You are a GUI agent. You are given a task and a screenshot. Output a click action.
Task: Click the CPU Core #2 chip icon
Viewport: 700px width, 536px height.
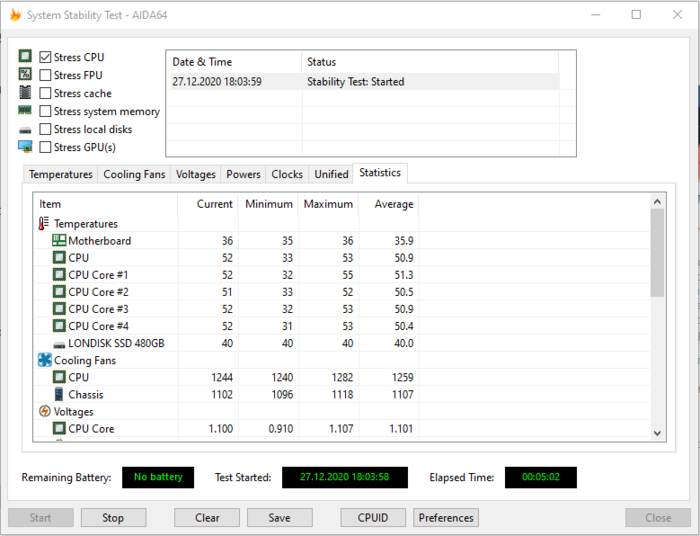(x=59, y=291)
